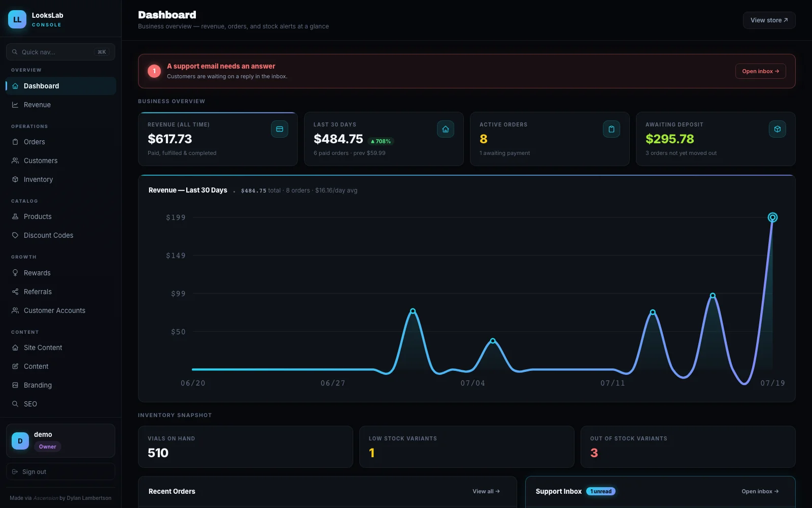Click the Customer Accounts icon
Viewport: 812px width, 508px height.
15,310
